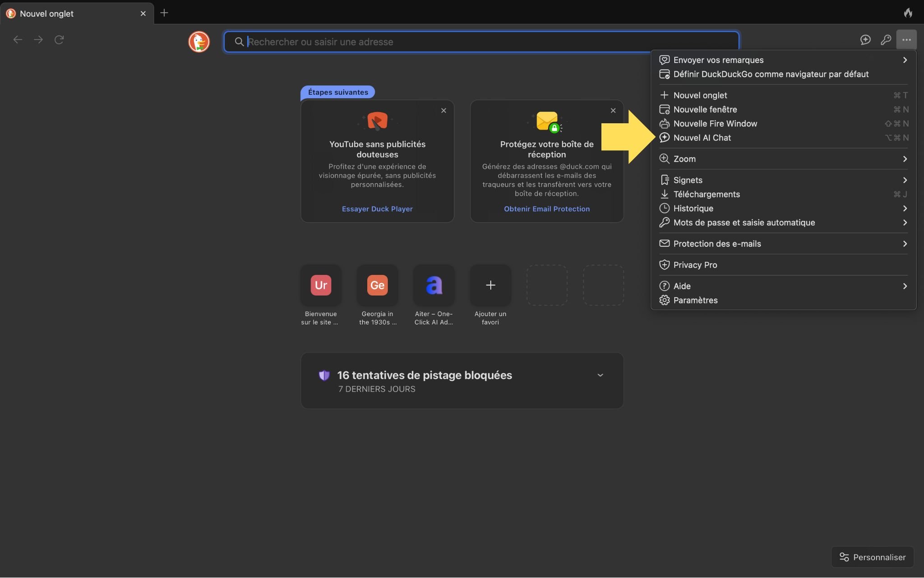Click the DuckDuckGo logo beside the address bar

tap(199, 42)
